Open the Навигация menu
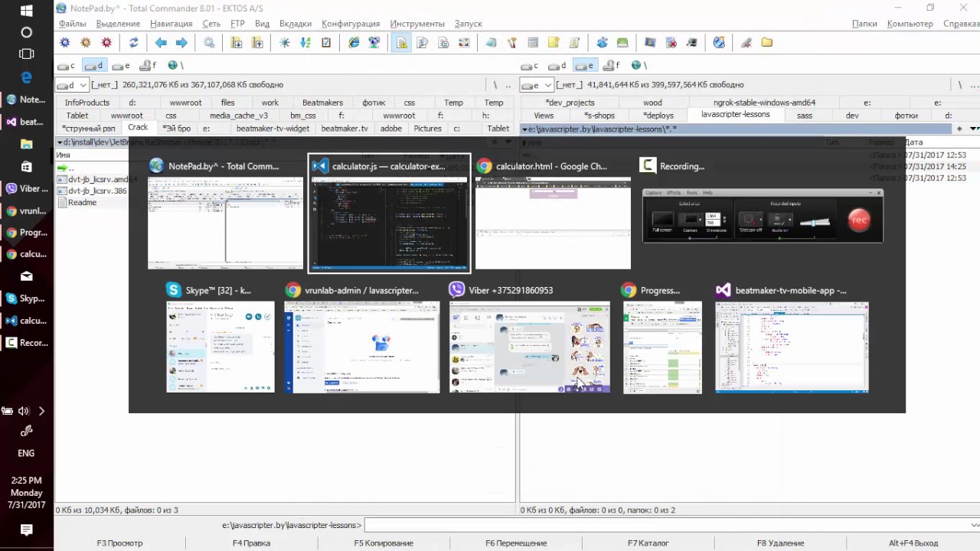The image size is (980, 551). (x=171, y=24)
